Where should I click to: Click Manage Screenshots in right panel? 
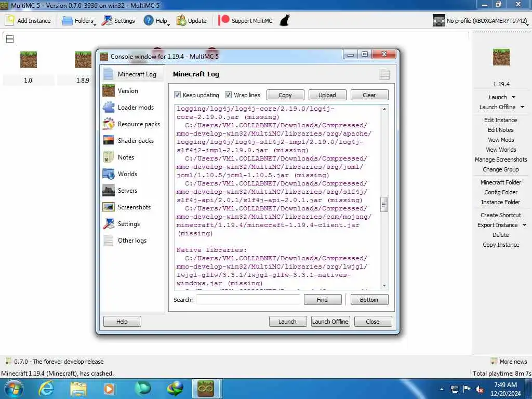(x=500, y=159)
